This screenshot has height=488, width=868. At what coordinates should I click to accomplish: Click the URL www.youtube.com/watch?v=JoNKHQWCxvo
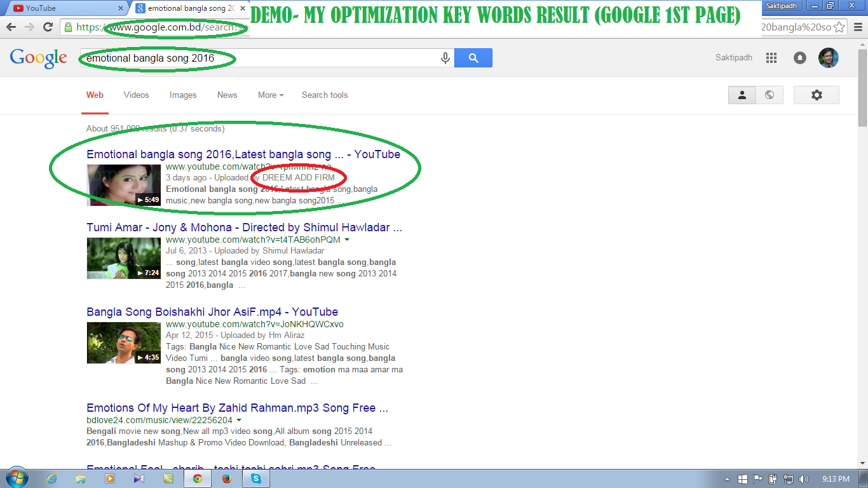point(255,324)
